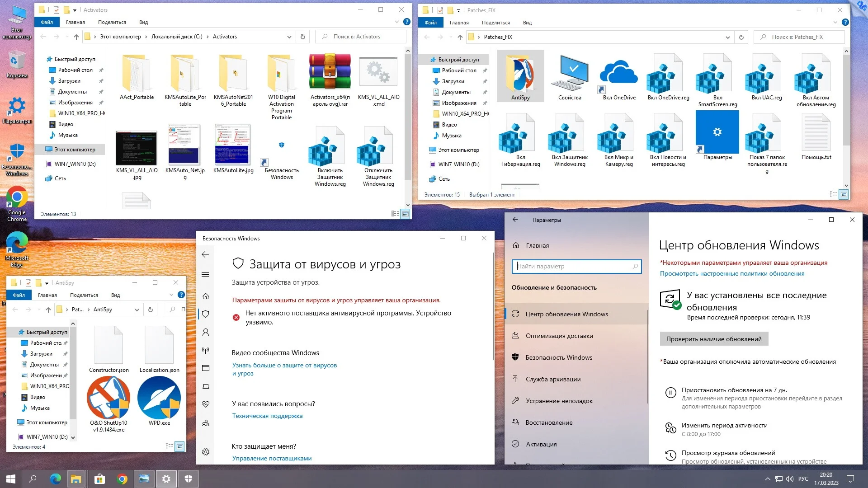Open settings gear in Windows Security sidebar

click(206, 452)
